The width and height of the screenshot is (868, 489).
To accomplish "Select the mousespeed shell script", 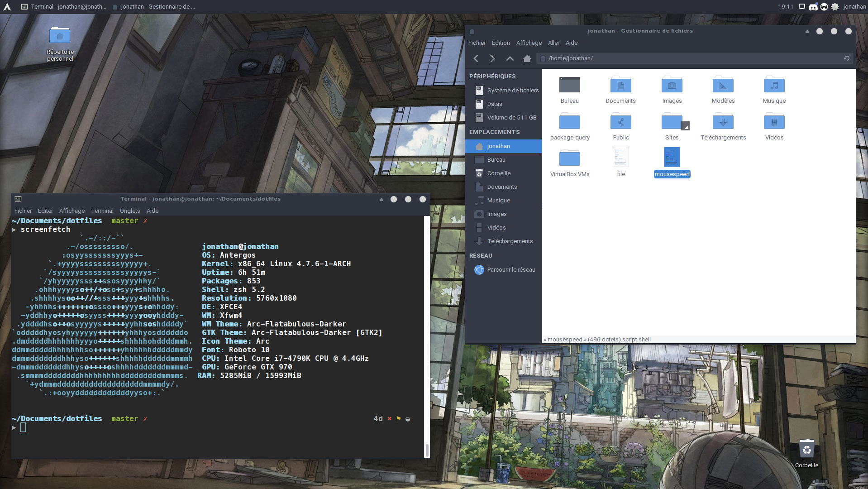I will click(x=672, y=162).
